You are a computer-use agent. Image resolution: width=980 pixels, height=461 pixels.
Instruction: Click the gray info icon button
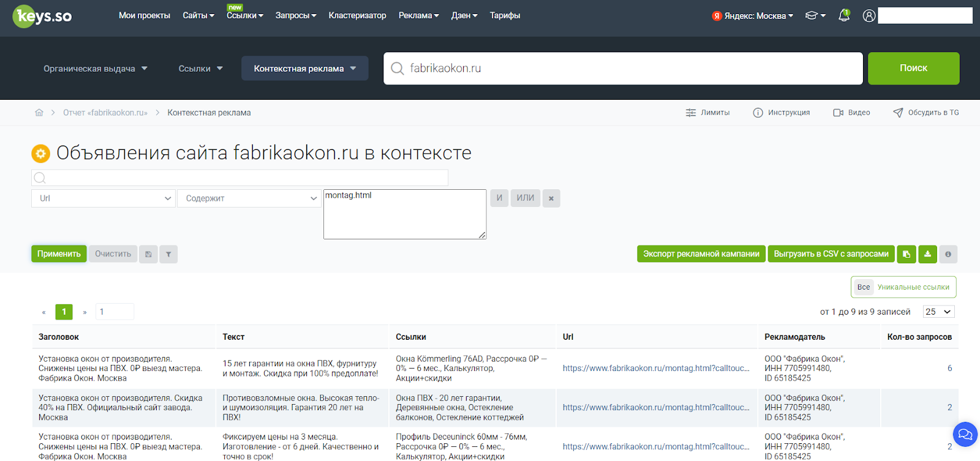click(948, 254)
